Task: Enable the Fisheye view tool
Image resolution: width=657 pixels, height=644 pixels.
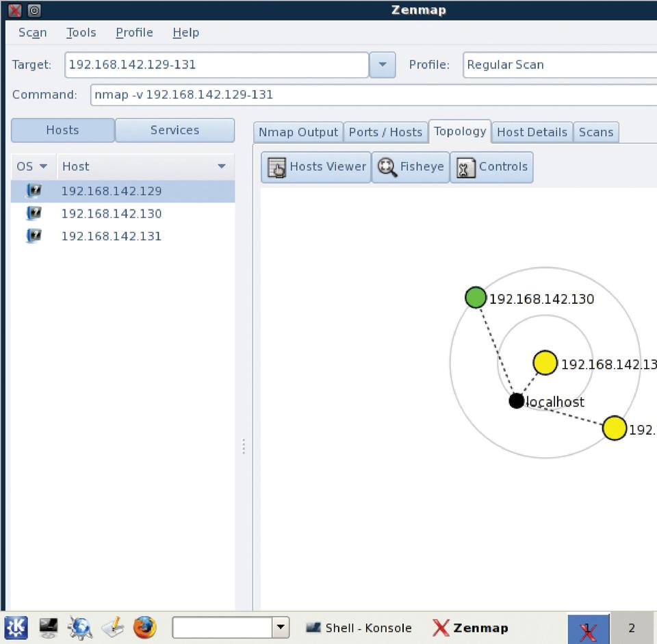Action: pos(411,167)
